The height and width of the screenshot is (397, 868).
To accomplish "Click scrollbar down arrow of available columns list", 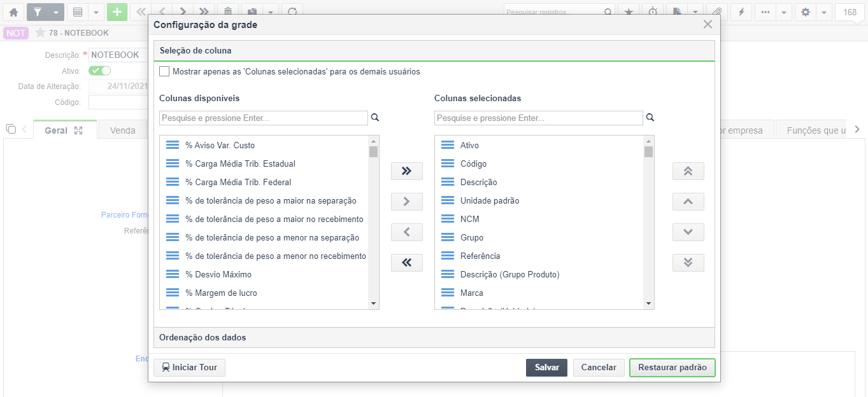I will click(x=373, y=303).
